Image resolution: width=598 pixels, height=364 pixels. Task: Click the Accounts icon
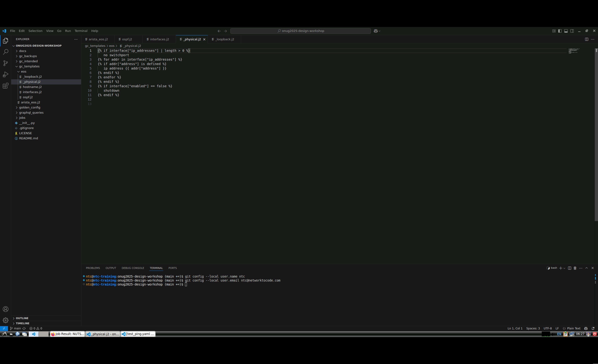(6, 309)
